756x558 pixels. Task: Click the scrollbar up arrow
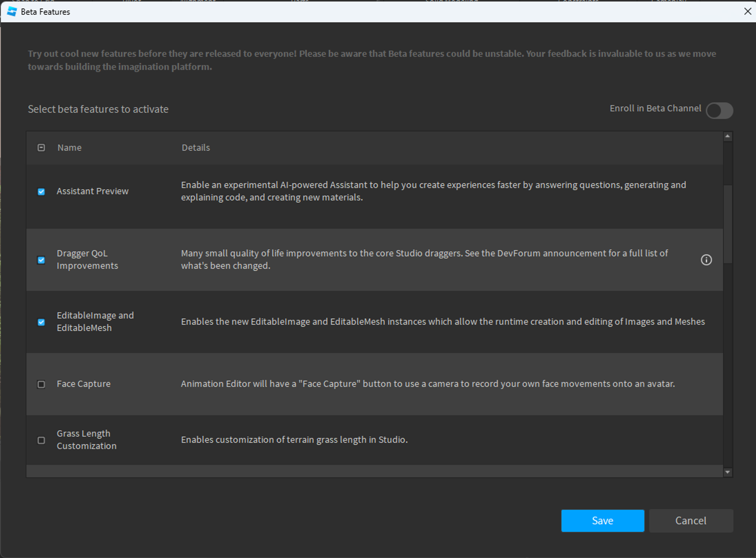coord(728,136)
